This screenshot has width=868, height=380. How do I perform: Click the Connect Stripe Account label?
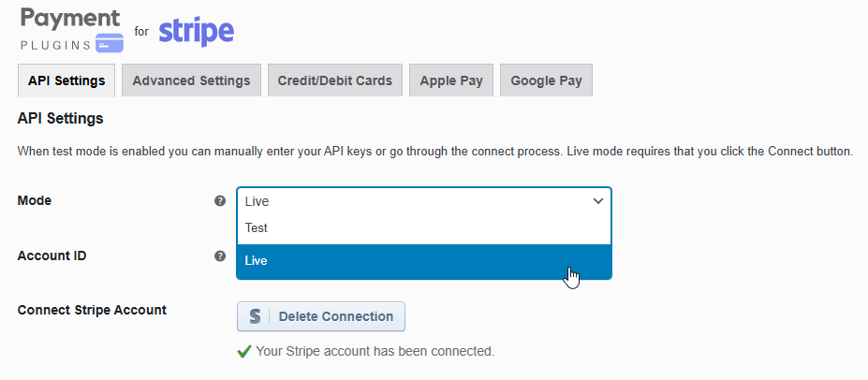coord(92,310)
